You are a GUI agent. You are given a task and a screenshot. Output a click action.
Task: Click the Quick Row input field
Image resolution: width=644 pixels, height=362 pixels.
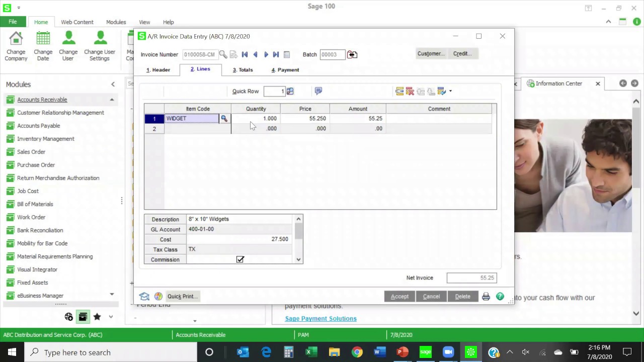pyautogui.click(x=275, y=91)
